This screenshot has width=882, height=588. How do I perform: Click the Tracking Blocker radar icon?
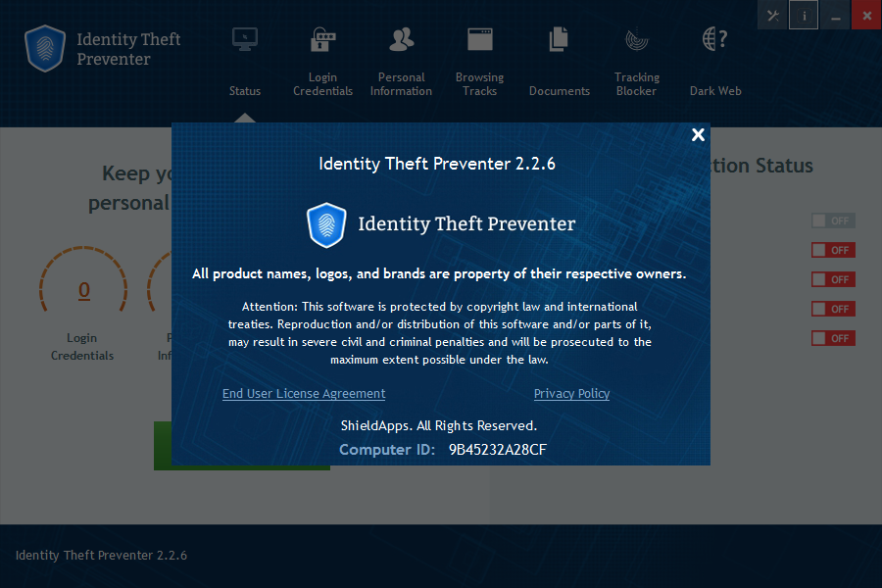(637, 39)
